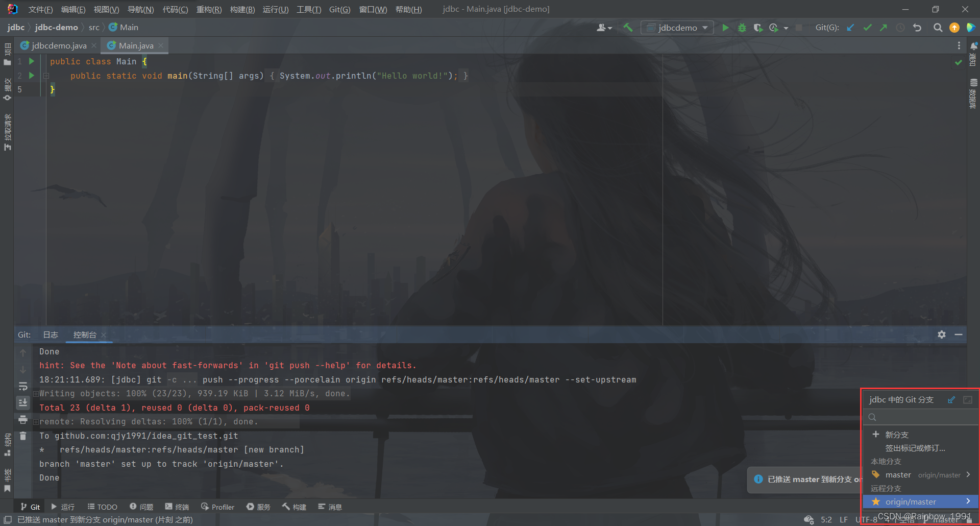Click Git Rollback undo arrow icon
The width and height of the screenshot is (980, 526).
917,28
